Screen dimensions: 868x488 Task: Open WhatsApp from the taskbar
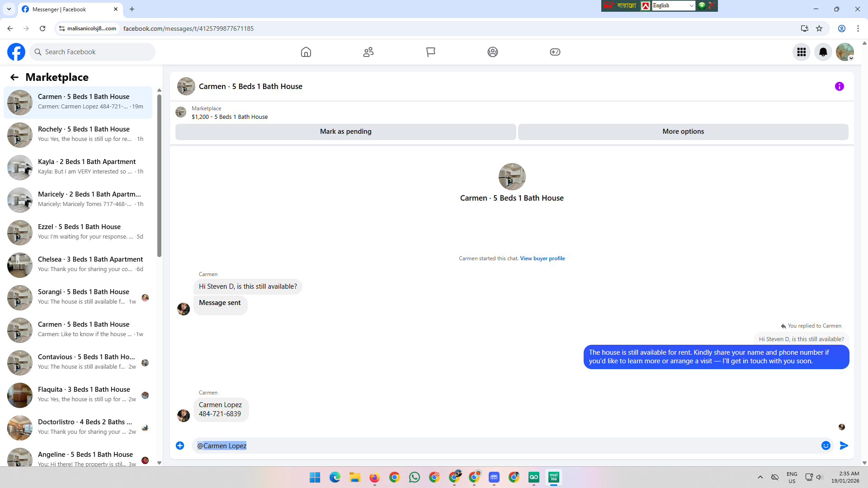[415, 477]
